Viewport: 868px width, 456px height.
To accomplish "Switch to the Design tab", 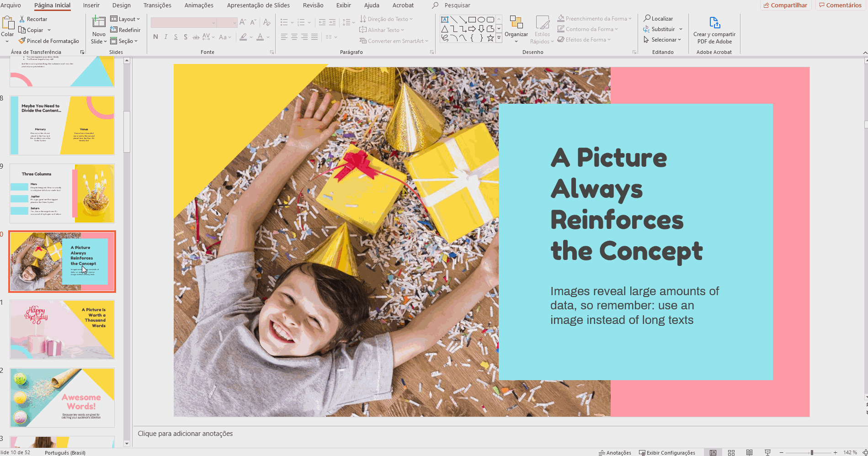I will (122, 5).
